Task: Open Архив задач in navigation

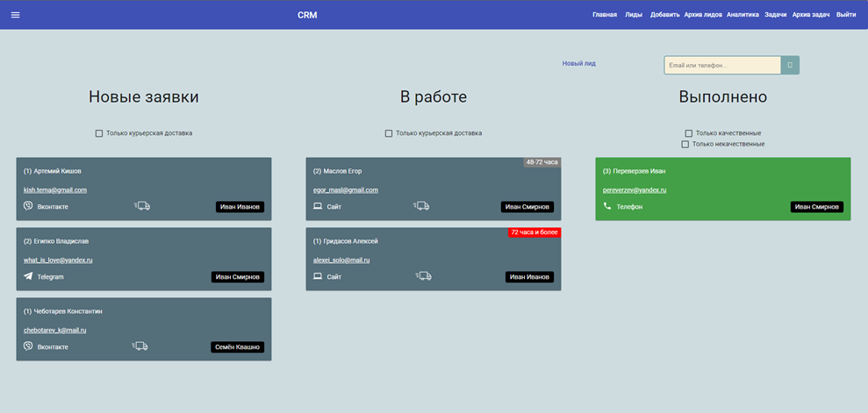Action: (x=810, y=15)
